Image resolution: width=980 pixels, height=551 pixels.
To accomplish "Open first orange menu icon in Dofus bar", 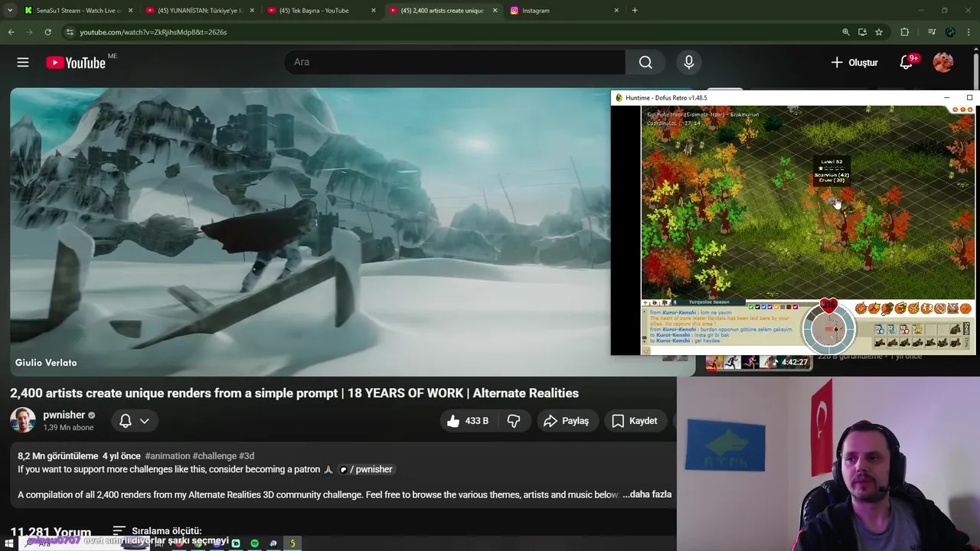I will pyautogui.click(x=861, y=308).
